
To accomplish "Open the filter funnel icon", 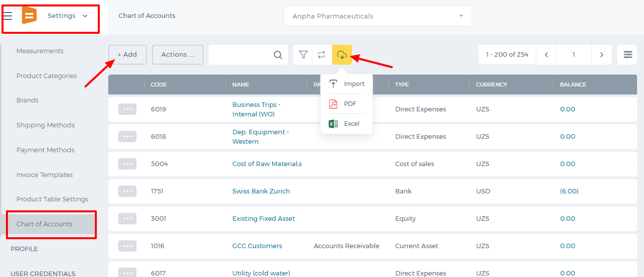I will pyautogui.click(x=303, y=55).
